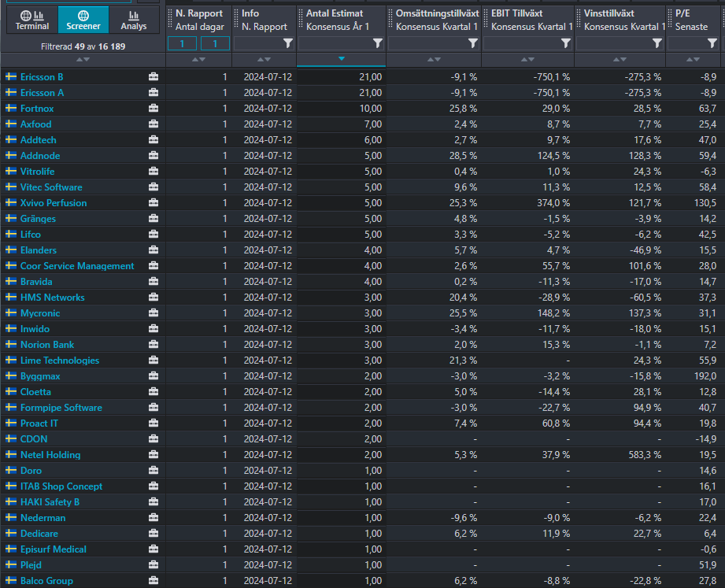Image resolution: width=725 pixels, height=588 pixels.
Task: Open the HAKI Safety B link
Action: coord(50,502)
